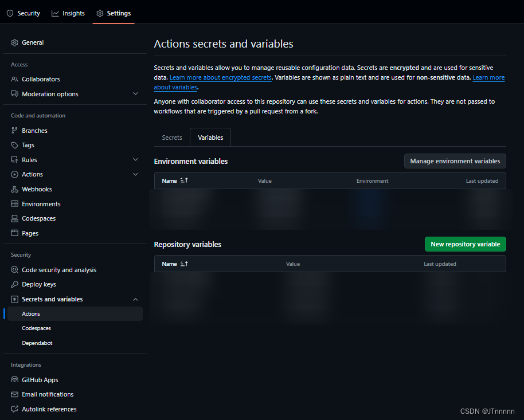This screenshot has width=524, height=420.
Task: Open Learn more about encrypted secrets link
Action: [x=221, y=77]
